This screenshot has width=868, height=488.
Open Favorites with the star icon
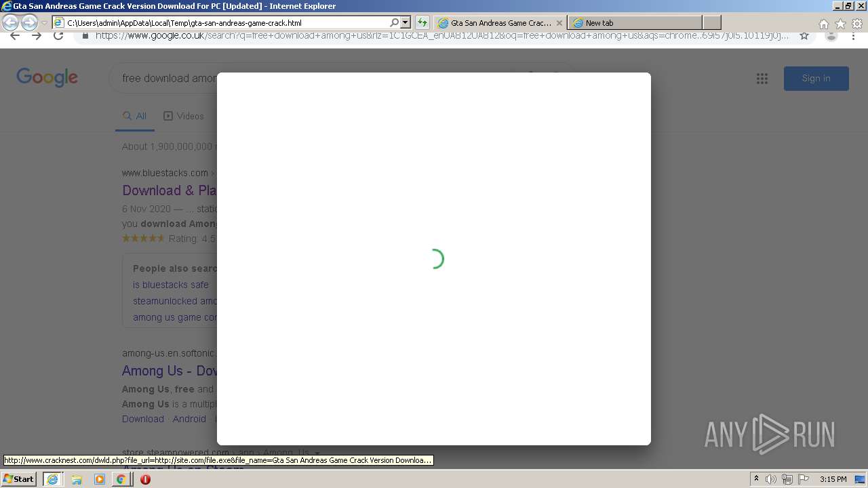840,24
